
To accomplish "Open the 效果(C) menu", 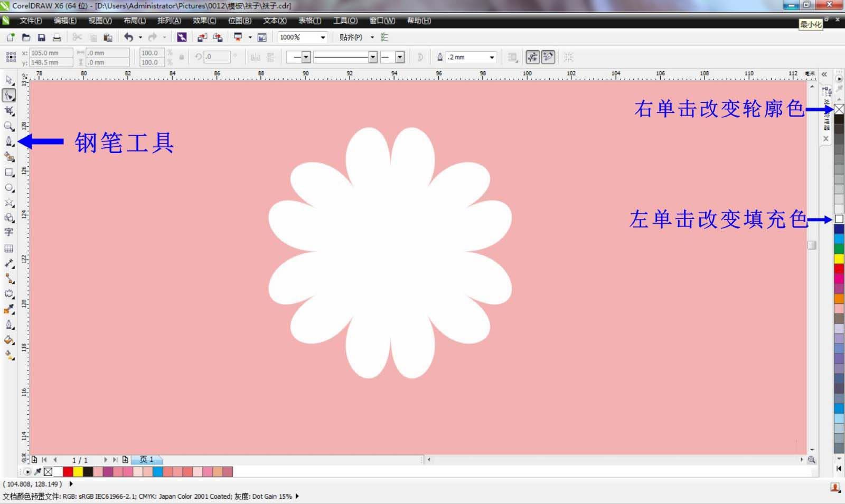I will pos(203,21).
